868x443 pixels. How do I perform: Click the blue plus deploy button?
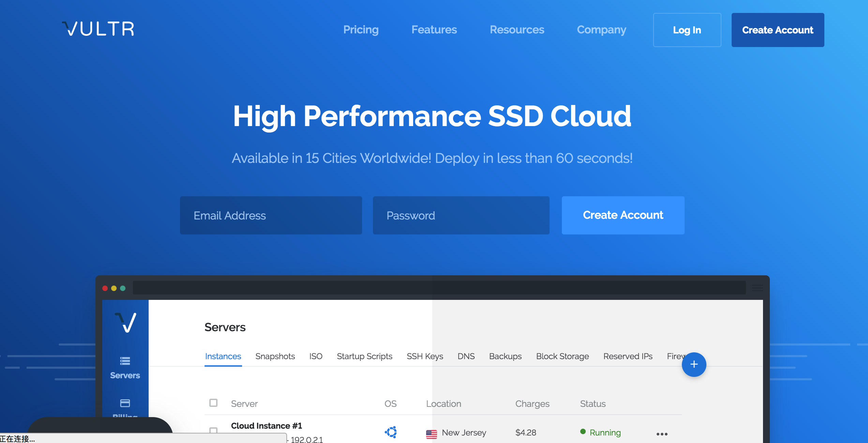[x=694, y=364]
